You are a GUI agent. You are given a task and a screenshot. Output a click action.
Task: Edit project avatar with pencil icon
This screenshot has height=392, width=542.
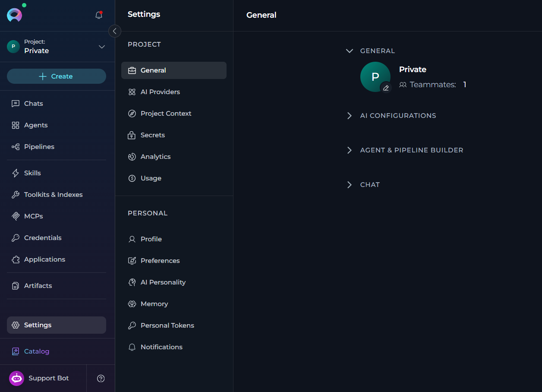click(x=386, y=88)
